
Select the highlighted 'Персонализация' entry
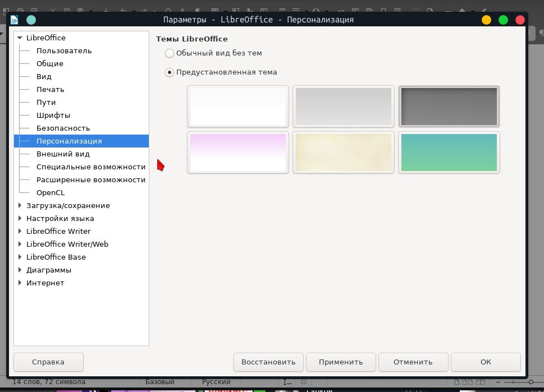coord(81,141)
